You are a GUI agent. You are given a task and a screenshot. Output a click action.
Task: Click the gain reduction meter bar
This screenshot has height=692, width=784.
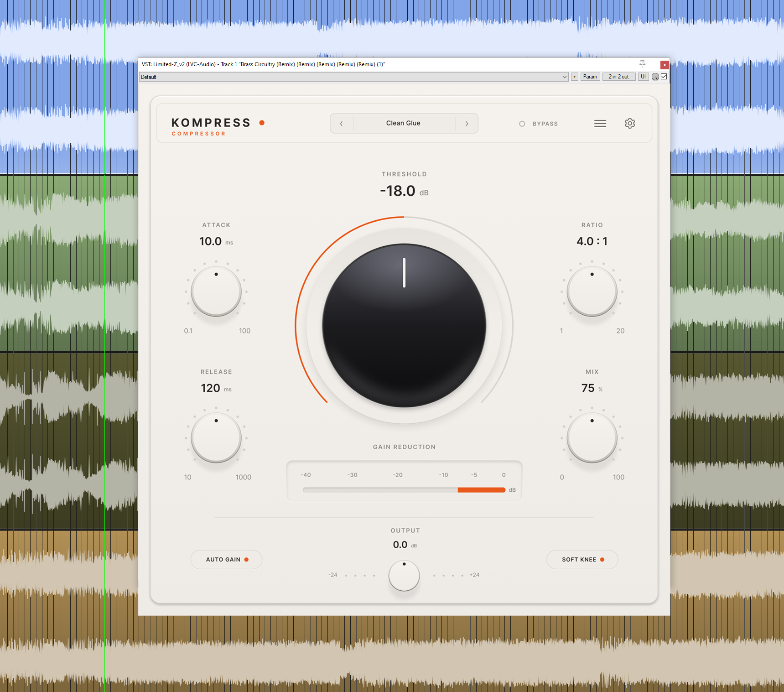click(404, 490)
